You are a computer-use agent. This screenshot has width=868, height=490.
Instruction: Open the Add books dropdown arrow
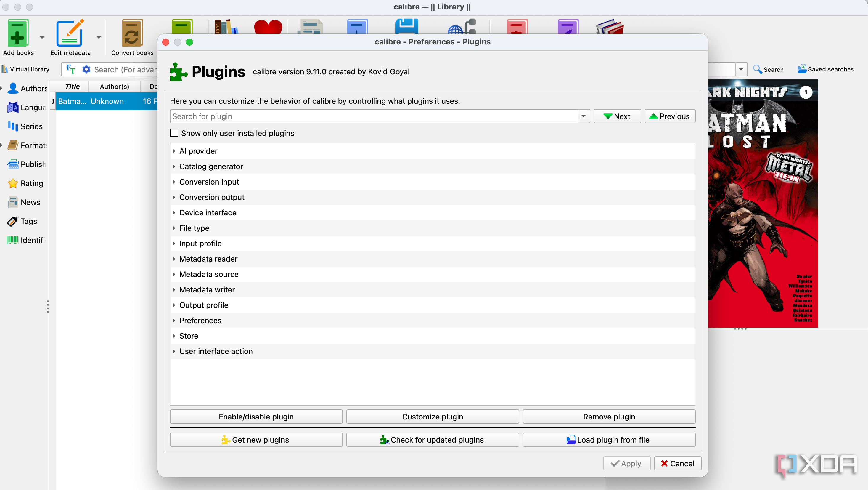tap(42, 37)
